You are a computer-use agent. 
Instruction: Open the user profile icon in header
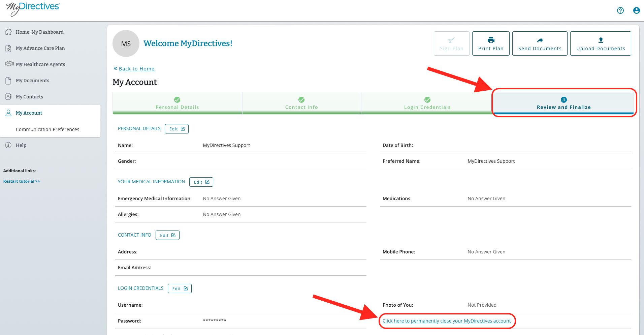tap(637, 10)
